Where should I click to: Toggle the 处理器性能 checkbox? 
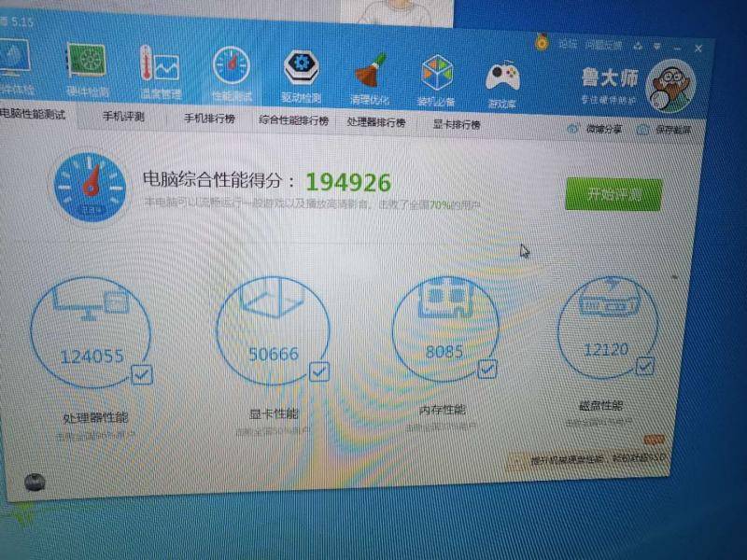(142, 374)
